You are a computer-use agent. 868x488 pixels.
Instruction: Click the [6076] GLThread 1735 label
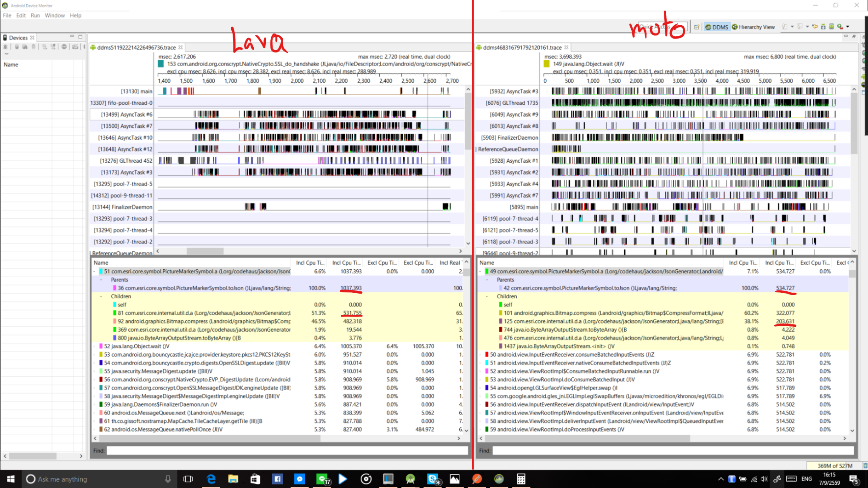click(512, 103)
